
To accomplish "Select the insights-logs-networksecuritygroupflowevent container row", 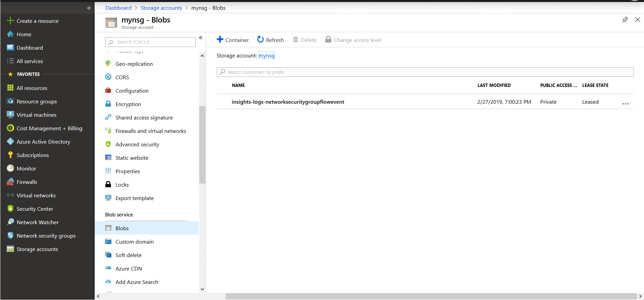I will (x=425, y=102).
